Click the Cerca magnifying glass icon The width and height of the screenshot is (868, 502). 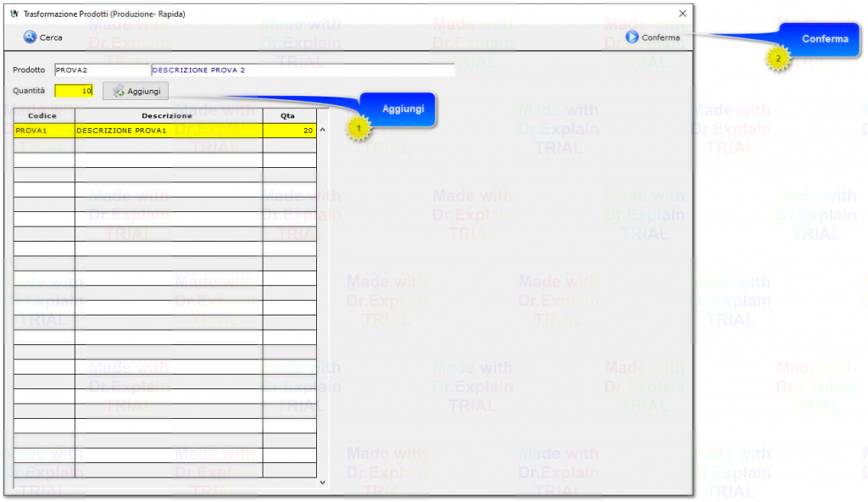coord(30,37)
